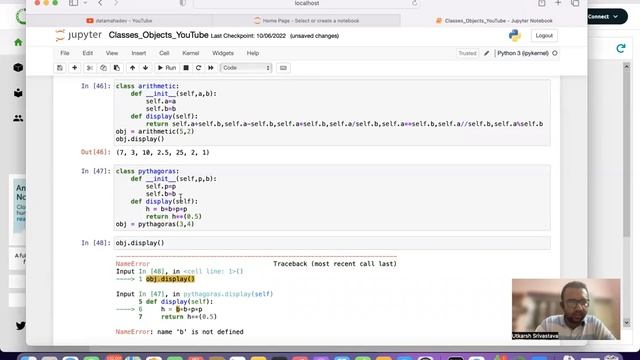Click the cube icon in background sidebar
Image resolution: width=640 pixels, height=360 pixels.
coord(18,67)
